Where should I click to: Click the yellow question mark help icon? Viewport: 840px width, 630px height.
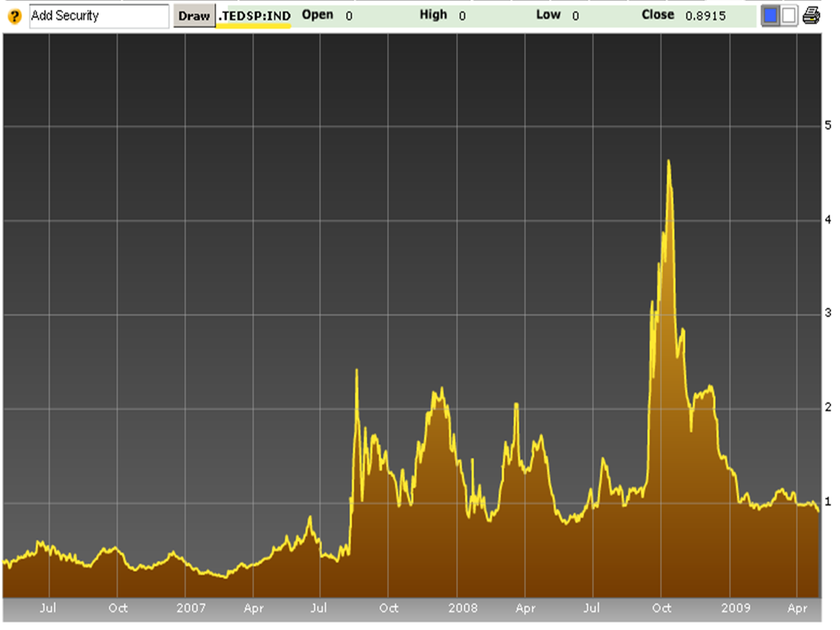[x=15, y=16]
